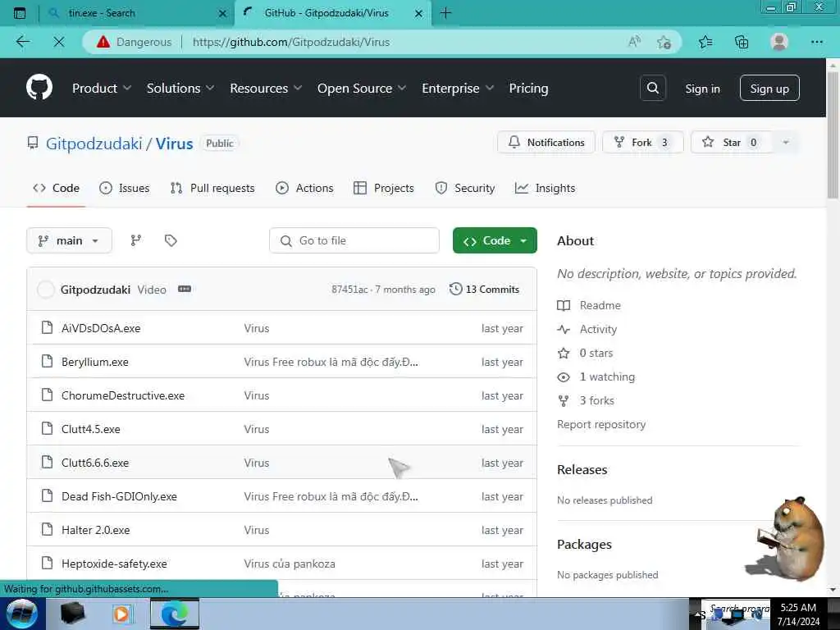Open the Beryllium.exe file
The image size is (840, 630).
coord(95,362)
